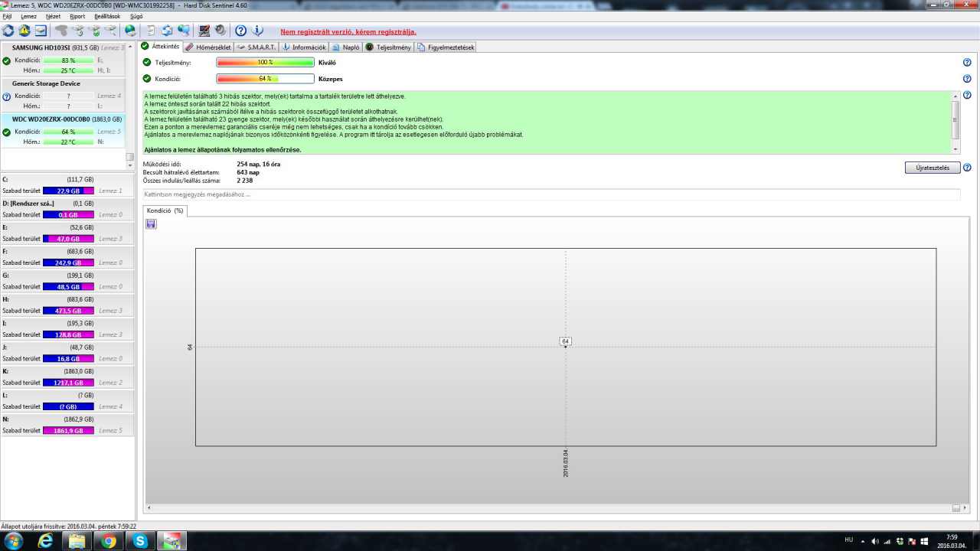Click the HU language indicator in tray
This screenshot has width=980, height=551.
(x=848, y=540)
